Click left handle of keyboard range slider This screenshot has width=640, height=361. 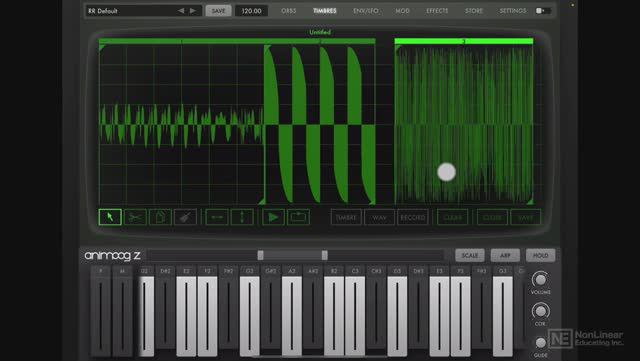click(x=260, y=255)
